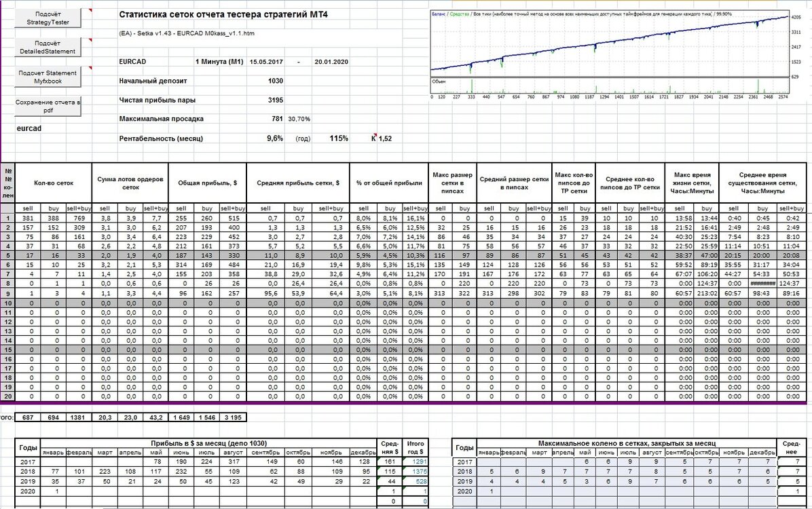Click Сохранение отчета в pdf button
This screenshot has width=812, height=509.
point(48,106)
